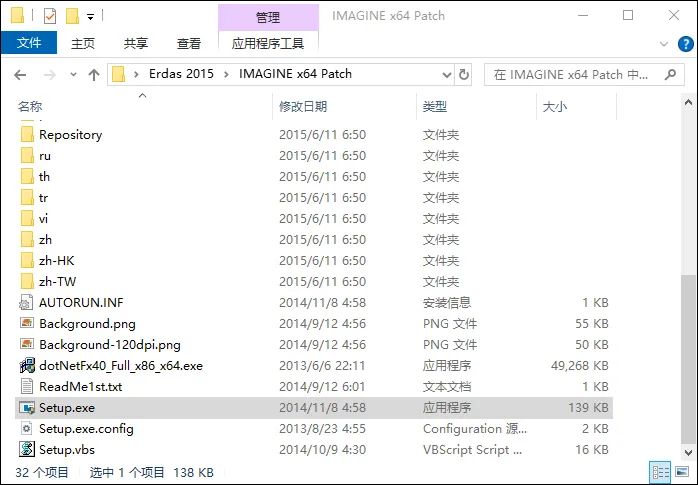Open the 应用程序工具 ribbon tab
Screen dimensions: 698x485
pos(268,44)
